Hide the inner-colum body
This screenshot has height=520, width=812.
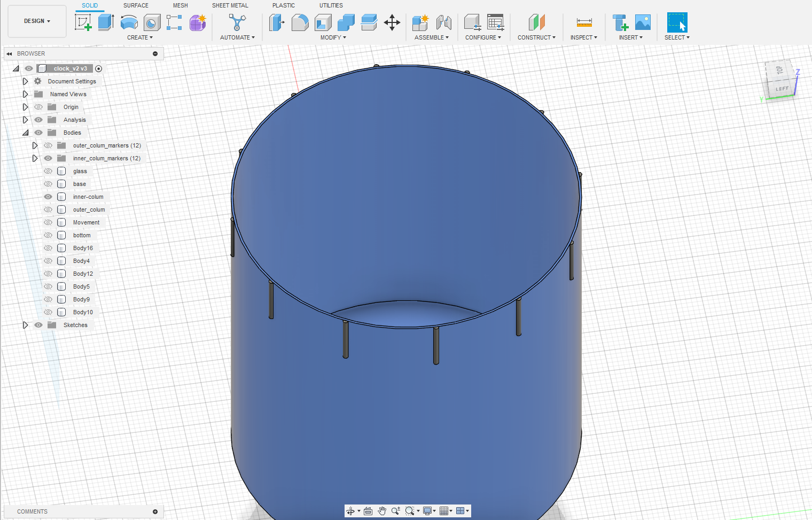48,197
